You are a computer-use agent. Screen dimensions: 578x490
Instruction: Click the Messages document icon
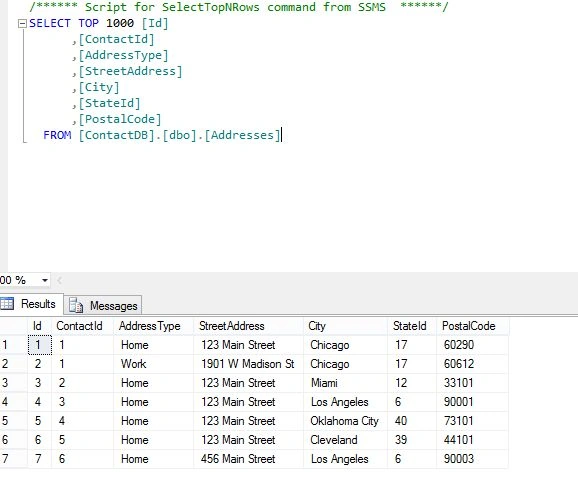click(76, 306)
